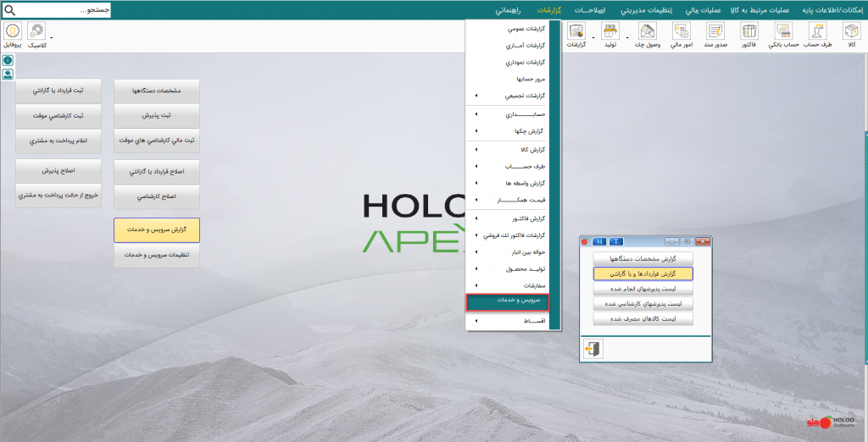The height and width of the screenshot is (442, 868).
Task: Click the ليست پذيرشهاي كارشناسي شده button
Action: coord(643,304)
